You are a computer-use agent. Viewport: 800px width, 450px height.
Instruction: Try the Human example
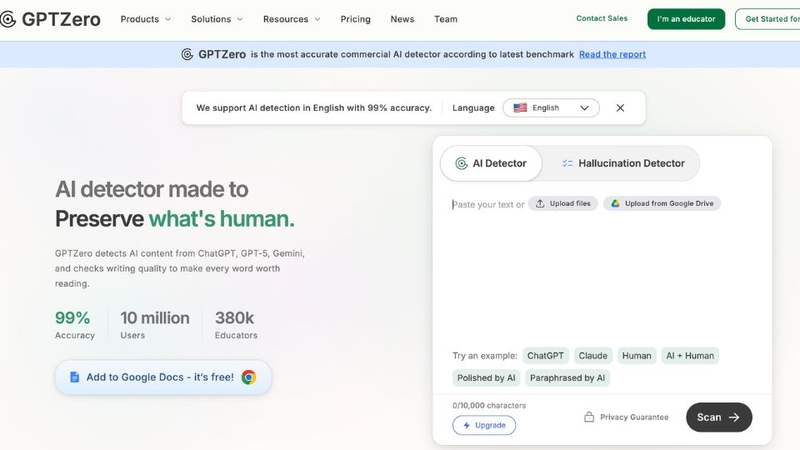click(x=636, y=356)
